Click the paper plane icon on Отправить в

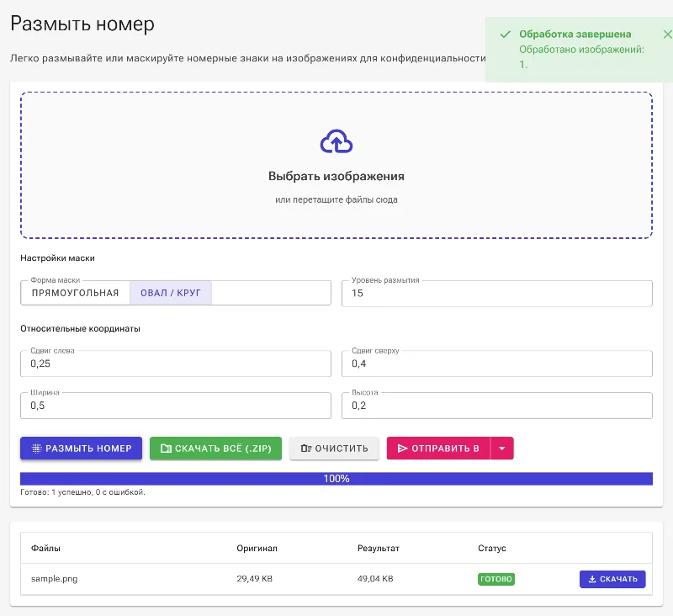(x=403, y=449)
